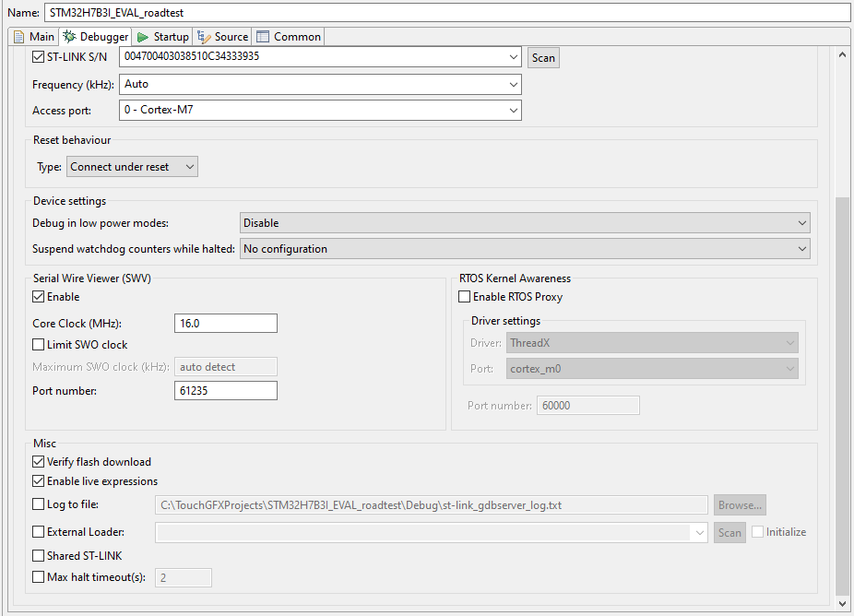Expand Debug in low power modes dropdown
Viewport: 854px width, 616px height.
(x=525, y=223)
